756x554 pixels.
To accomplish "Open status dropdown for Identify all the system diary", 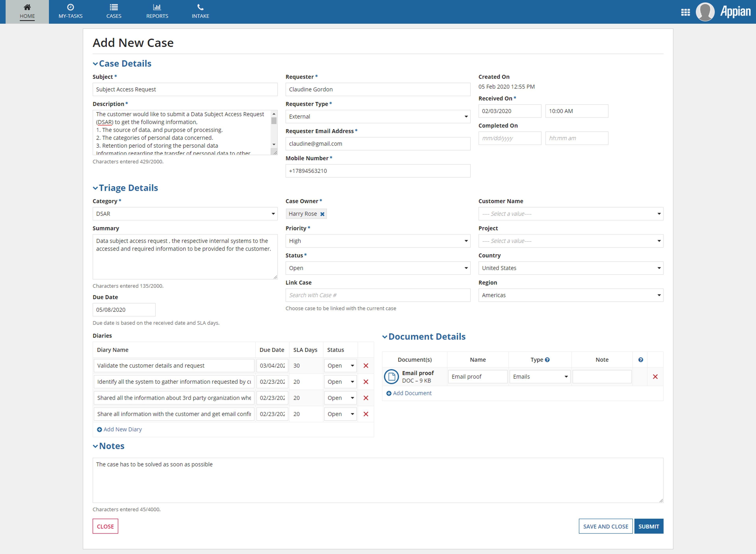I will coord(340,382).
